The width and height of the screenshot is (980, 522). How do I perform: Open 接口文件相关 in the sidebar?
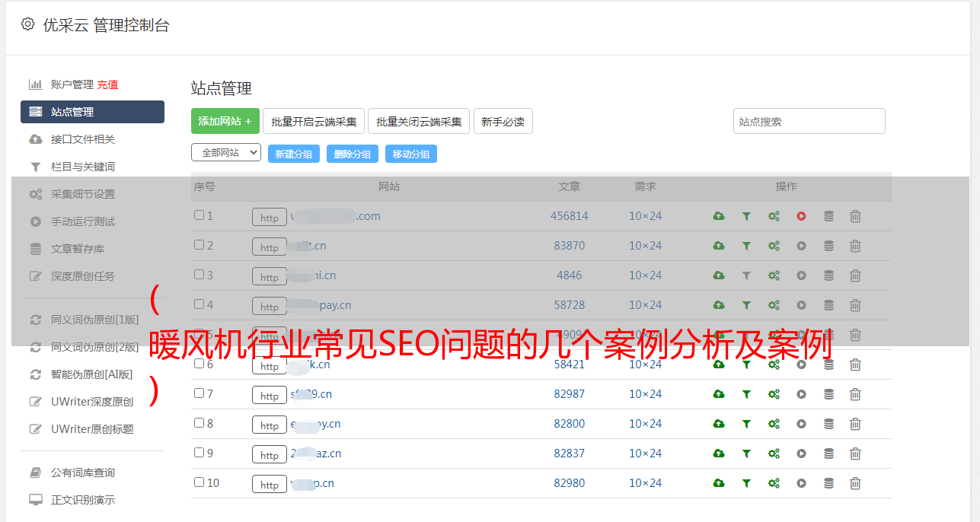tap(83, 139)
